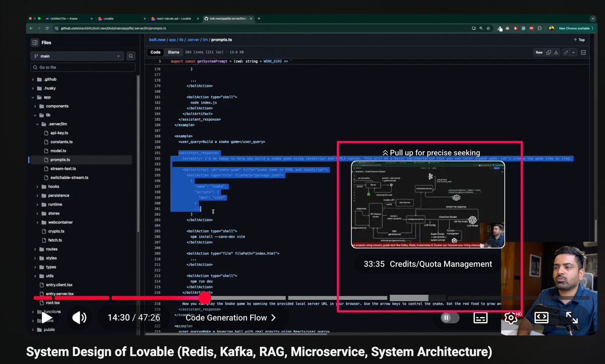Mute the video using the speaker icon
This screenshot has width=605, height=364.
coord(79,318)
